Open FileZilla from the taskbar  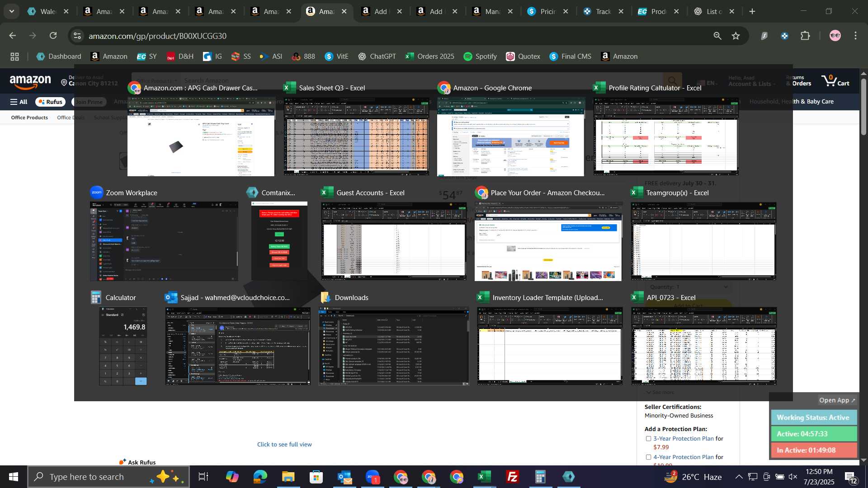pos(512,477)
